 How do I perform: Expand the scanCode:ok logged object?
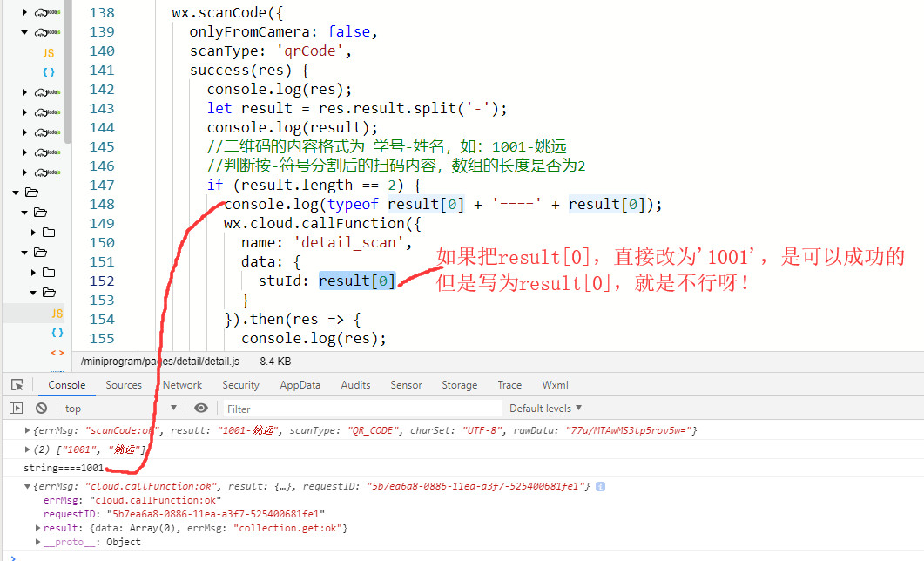click(x=27, y=430)
